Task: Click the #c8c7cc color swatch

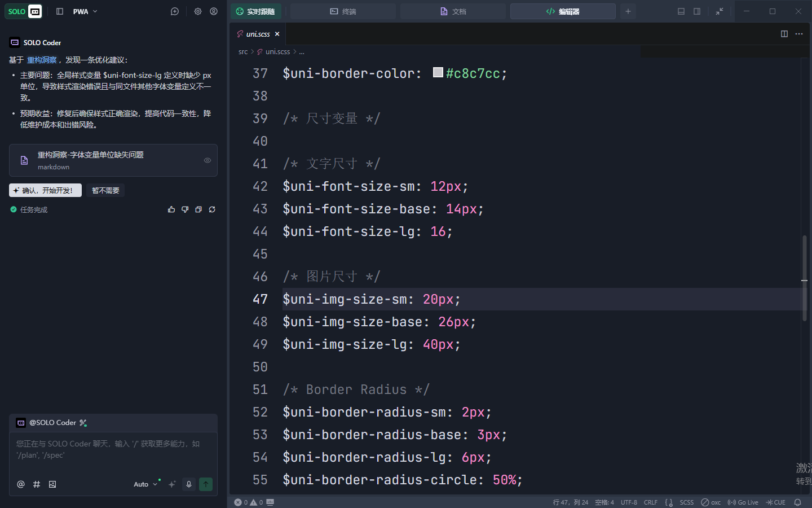Action: point(438,73)
